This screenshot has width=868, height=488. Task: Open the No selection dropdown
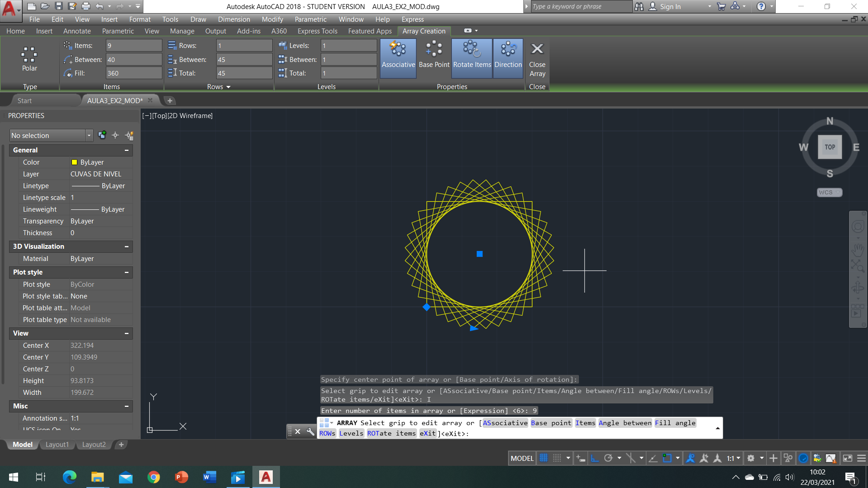[89, 135]
